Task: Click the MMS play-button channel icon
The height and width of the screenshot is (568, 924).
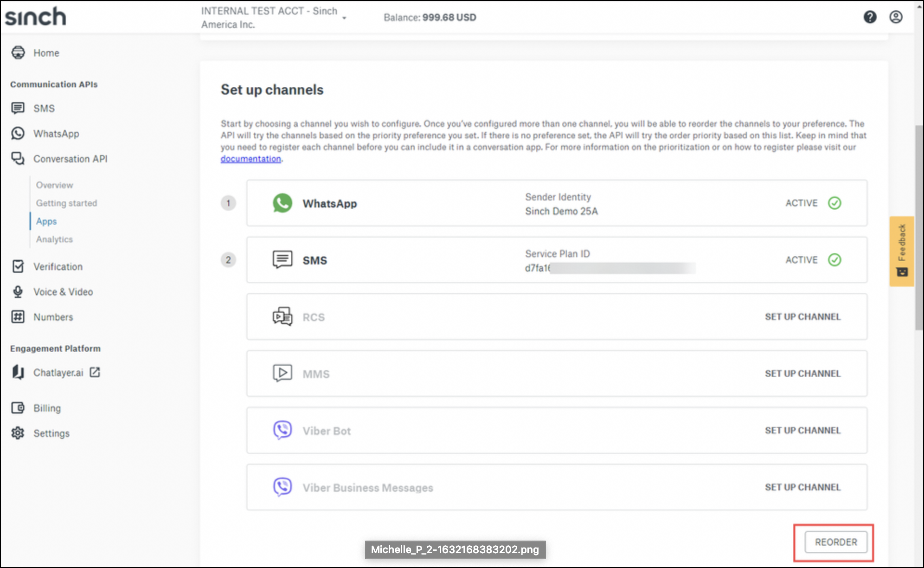Action: pos(282,373)
